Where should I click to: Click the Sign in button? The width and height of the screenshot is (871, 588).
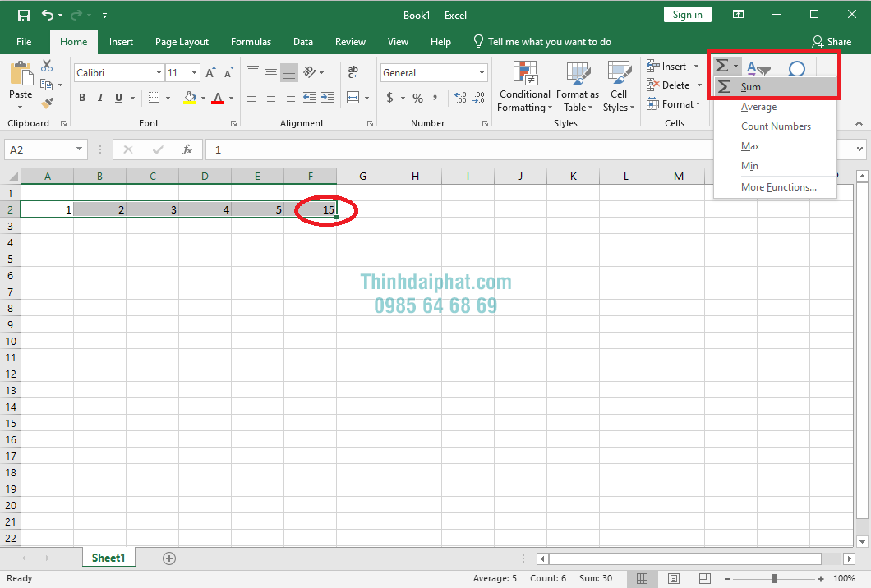pos(687,15)
